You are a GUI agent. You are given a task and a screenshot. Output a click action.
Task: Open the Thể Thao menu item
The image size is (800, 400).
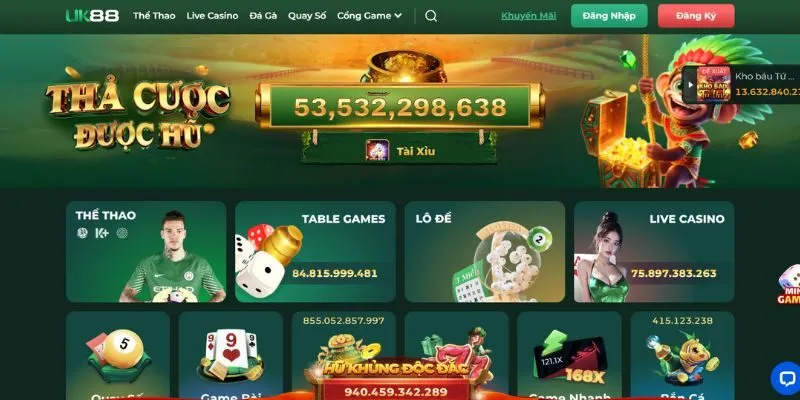coord(154,16)
